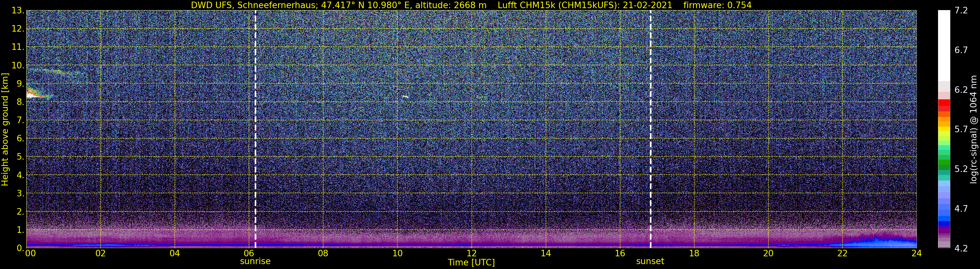Viewport: 980px width, 269px height.
Task: Click the 5. height axis tick label
Action: [20, 157]
